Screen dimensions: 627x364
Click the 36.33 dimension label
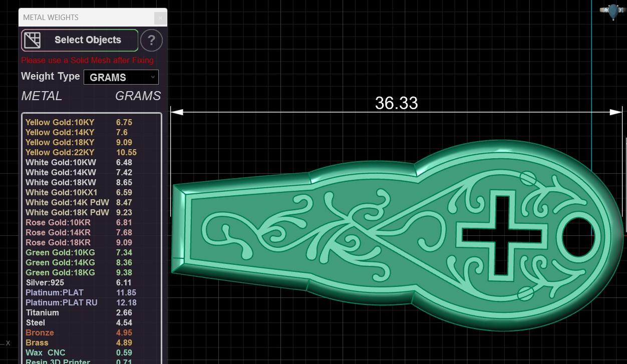click(396, 103)
